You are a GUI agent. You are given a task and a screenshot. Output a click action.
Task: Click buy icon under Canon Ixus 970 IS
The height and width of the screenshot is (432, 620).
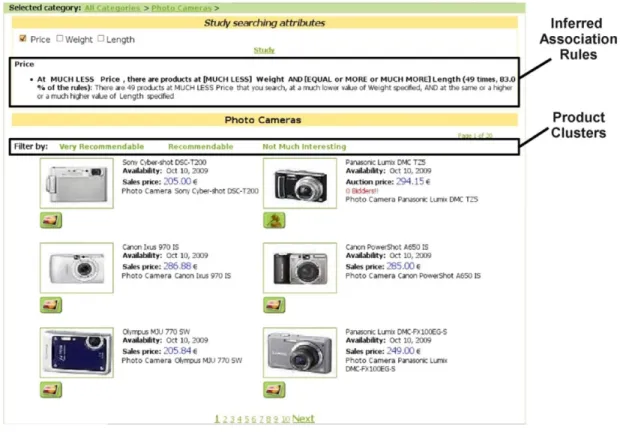click(x=51, y=305)
